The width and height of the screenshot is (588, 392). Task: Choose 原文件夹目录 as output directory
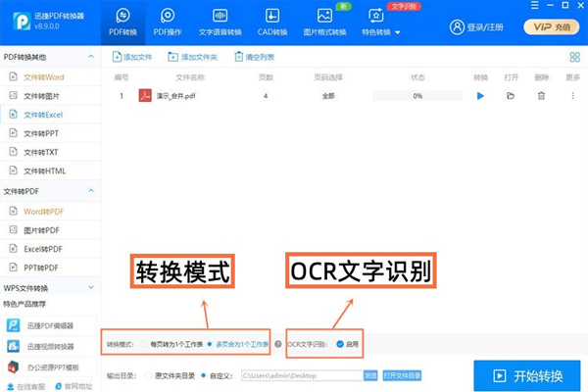(148, 375)
